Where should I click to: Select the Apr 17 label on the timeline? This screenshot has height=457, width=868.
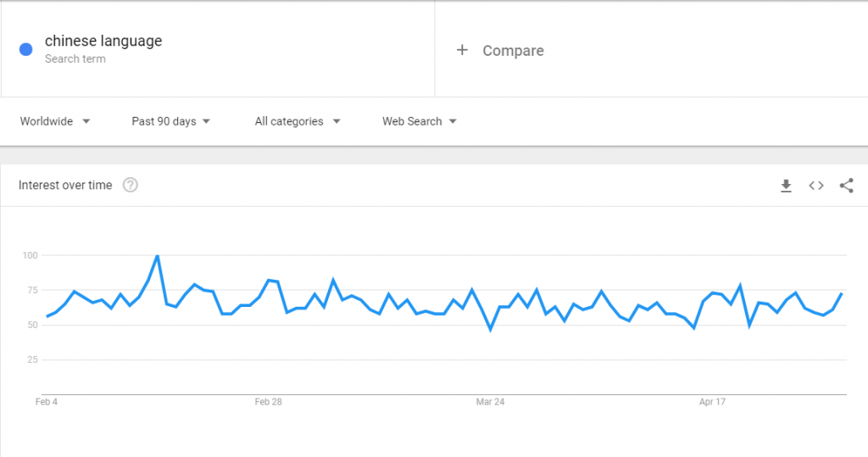[712, 402]
